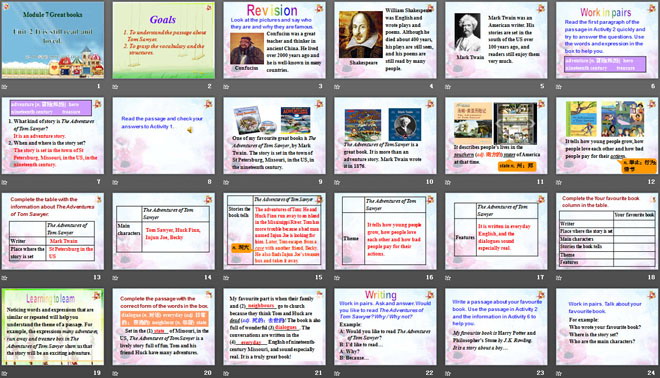Choose the Mark Twain biography slide
The height and width of the screenshot is (378, 660).
tap(496, 40)
